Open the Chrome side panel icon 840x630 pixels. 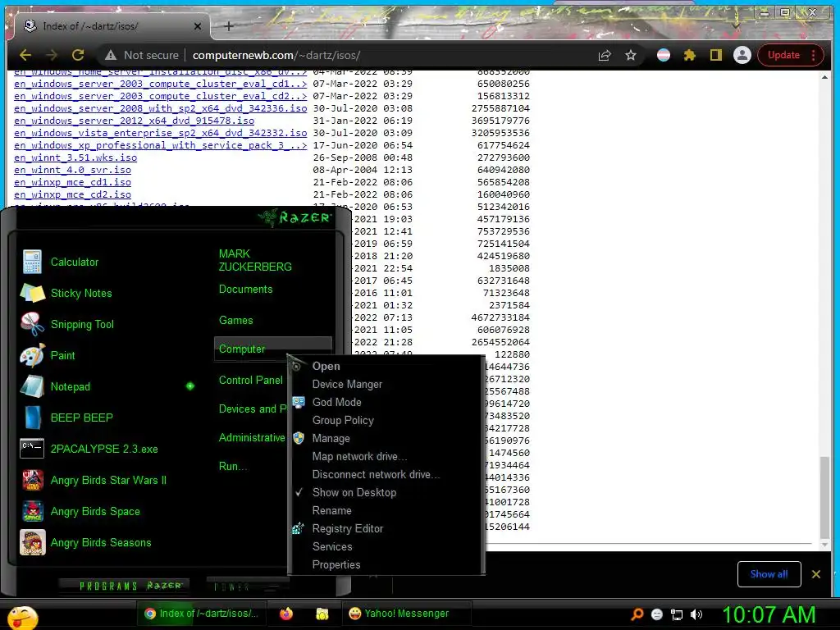[x=715, y=55]
